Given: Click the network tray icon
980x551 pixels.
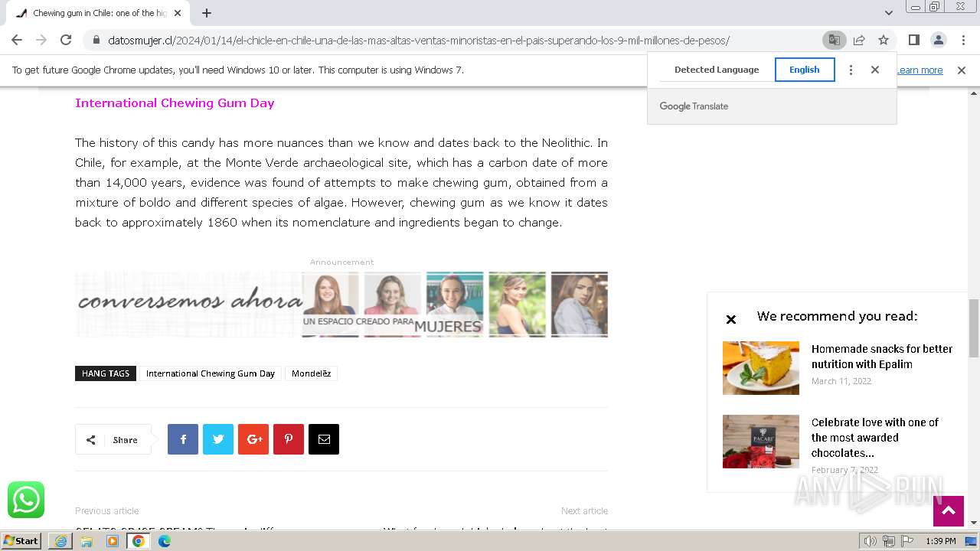Looking at the screenshot, I should tap(889, 541).
